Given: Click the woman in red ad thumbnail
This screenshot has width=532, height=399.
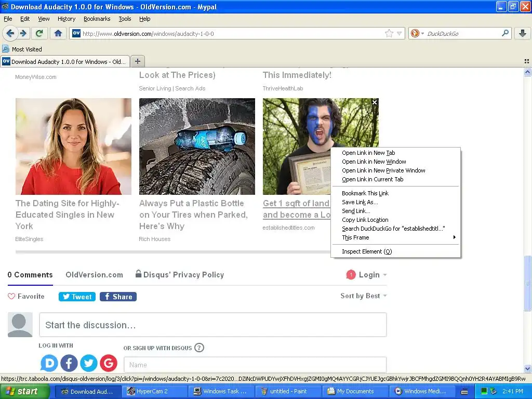Looking at the screenshot, I should 73,146.
